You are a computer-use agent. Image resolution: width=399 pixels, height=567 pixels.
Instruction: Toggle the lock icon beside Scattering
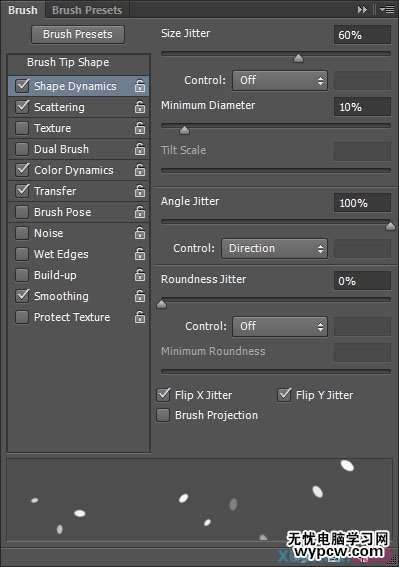click(x=140, y=107)
